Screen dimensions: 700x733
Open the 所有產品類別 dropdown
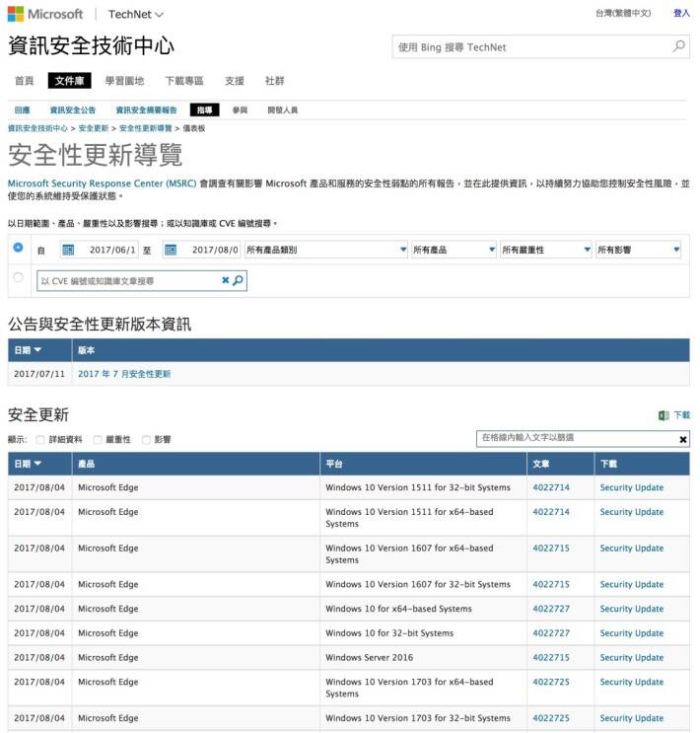tap(326, 250)
